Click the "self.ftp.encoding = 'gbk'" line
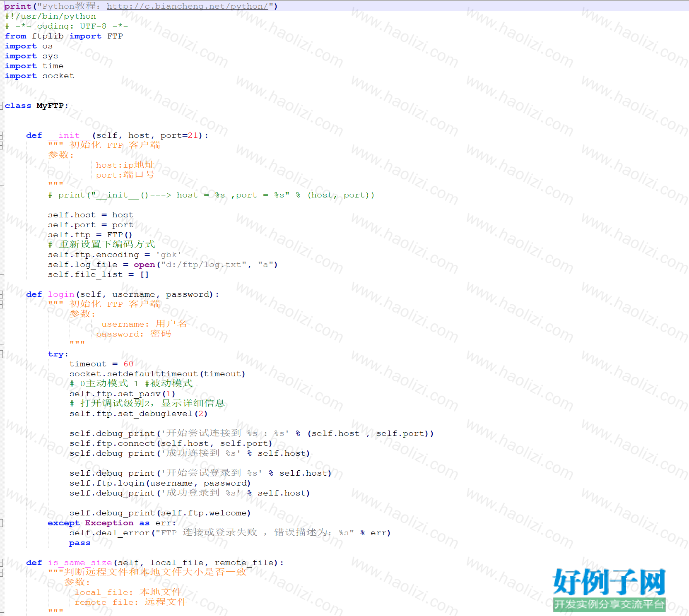 point(115,255)
